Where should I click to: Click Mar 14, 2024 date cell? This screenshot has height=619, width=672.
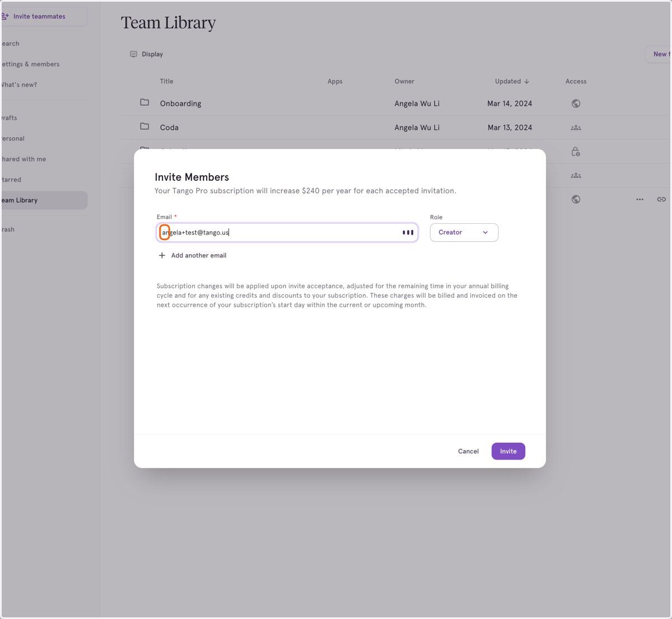[x=510, y=104]
